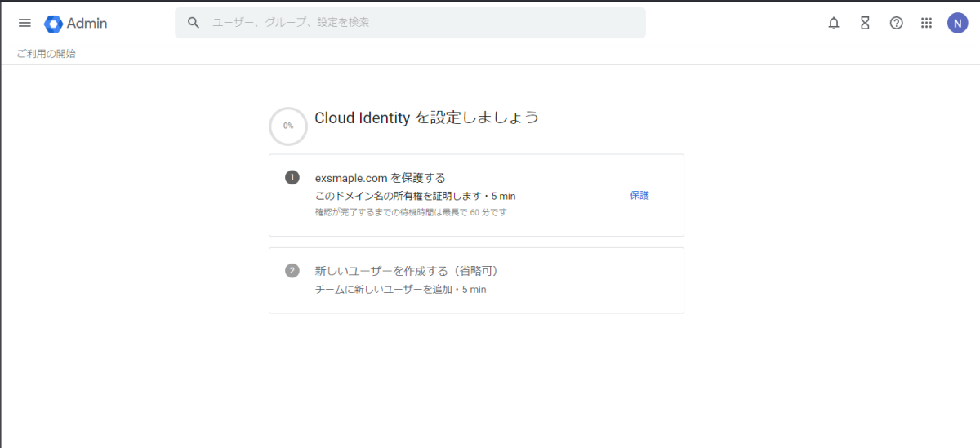The width and height of the screenshot is (980, 448).
Task: Open the Google apps grid
Action: pyautogui.click(x=927, y=23)
